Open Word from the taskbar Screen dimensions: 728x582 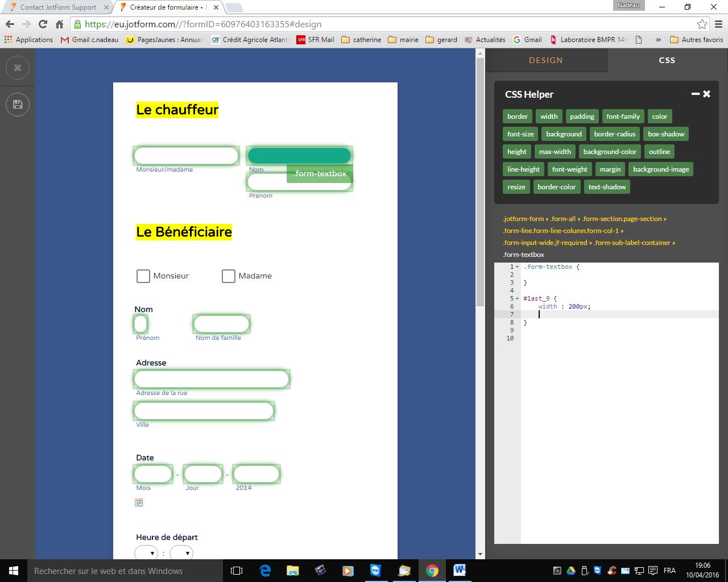tap(459, 571)
